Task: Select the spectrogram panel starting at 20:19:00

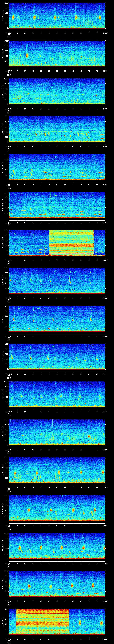Action: point(57,205)
